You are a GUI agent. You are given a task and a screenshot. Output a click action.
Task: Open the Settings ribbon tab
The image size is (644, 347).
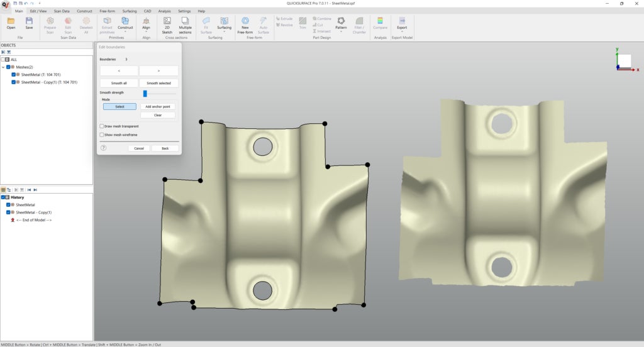(x=184, y=11)
